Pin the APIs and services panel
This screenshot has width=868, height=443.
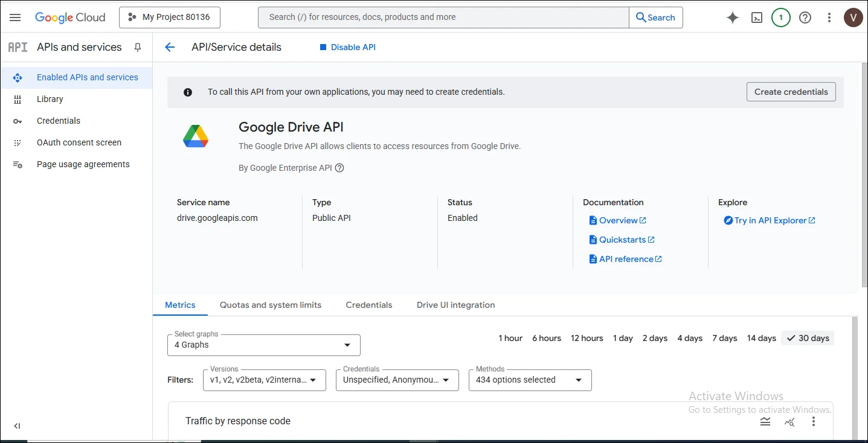(138, 47)
